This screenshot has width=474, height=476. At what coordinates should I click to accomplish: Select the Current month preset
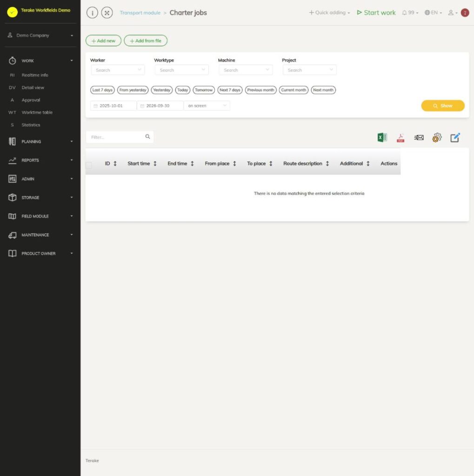294,90
